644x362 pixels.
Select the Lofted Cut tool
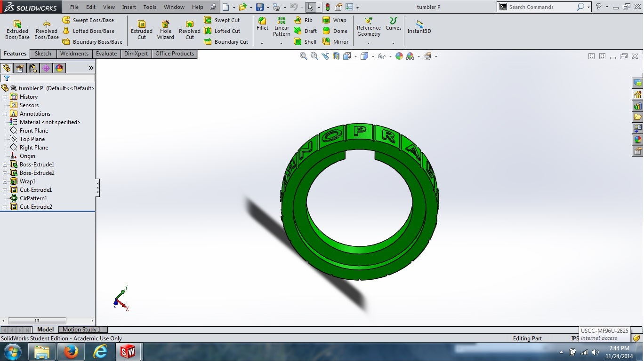pyautogui.click(x=222, y=31)
